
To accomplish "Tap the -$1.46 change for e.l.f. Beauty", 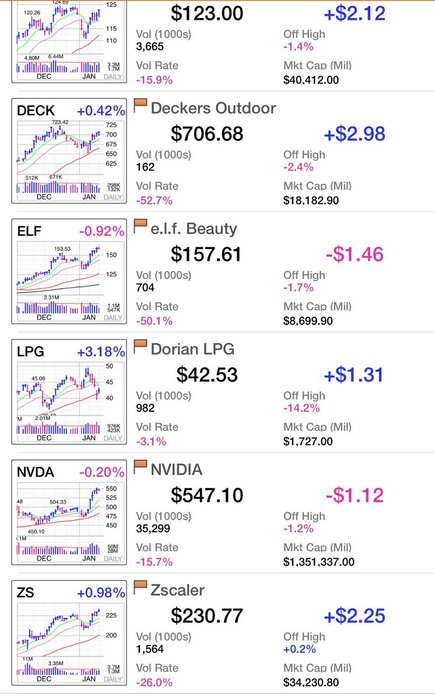I will coord(355,254).
